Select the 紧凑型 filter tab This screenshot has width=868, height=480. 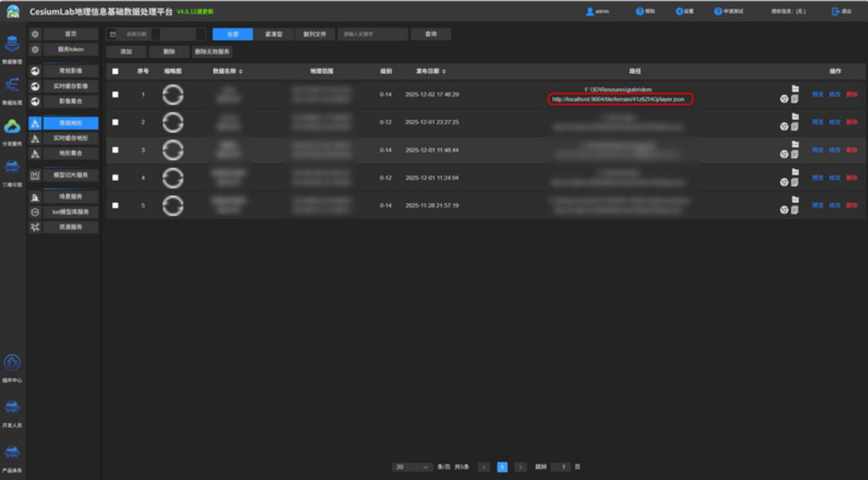tap(274, 34)
